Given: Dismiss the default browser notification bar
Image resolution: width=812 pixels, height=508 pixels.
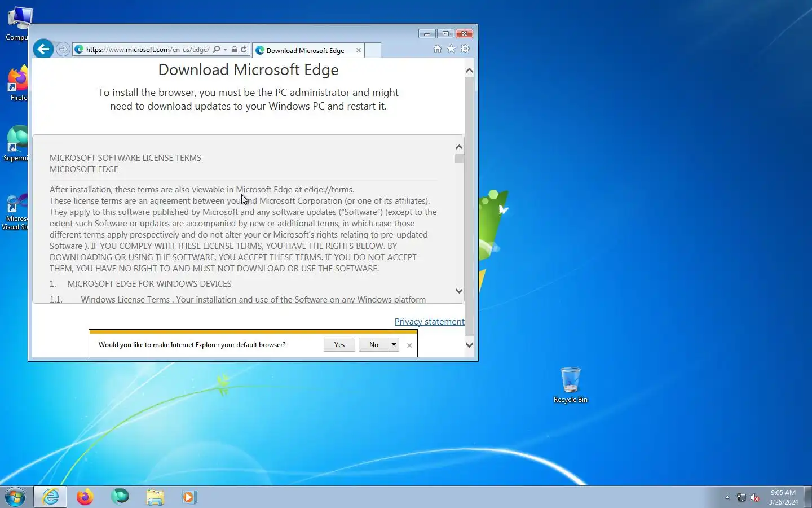Looking at the screenshot, I should (409, 345).
